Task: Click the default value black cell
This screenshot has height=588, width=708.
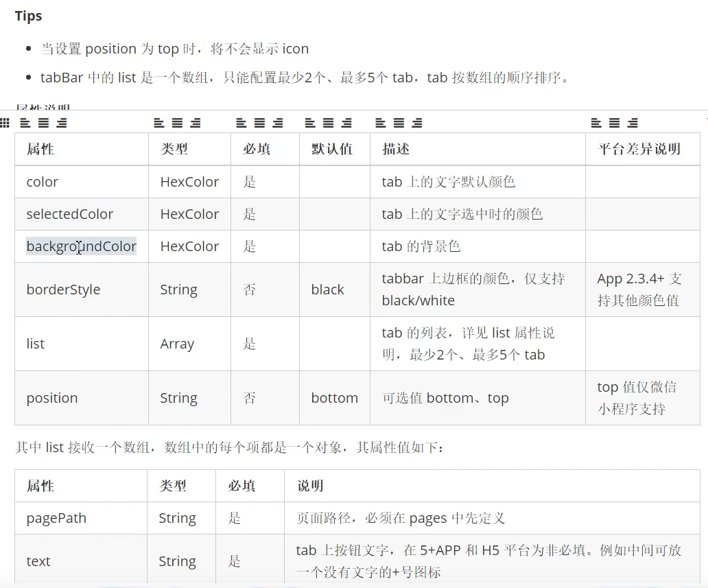Action: point(335,290)
